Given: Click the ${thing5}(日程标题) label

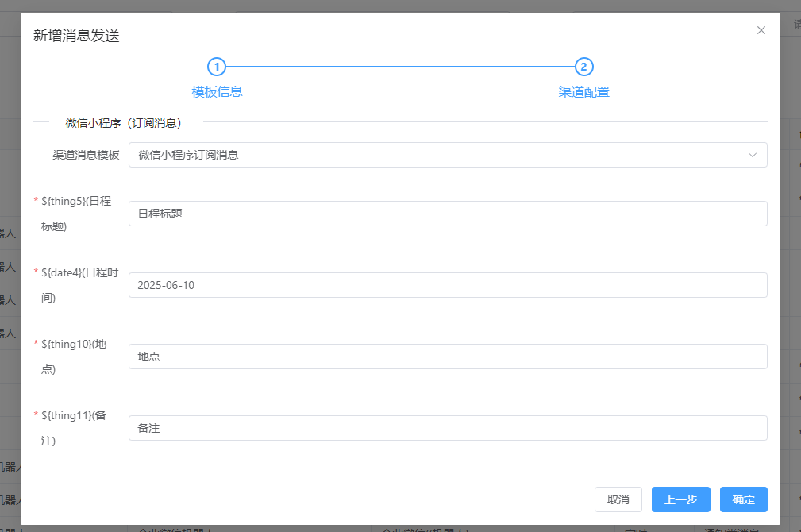Looking at the screenshot, I should tap(76, 214).
